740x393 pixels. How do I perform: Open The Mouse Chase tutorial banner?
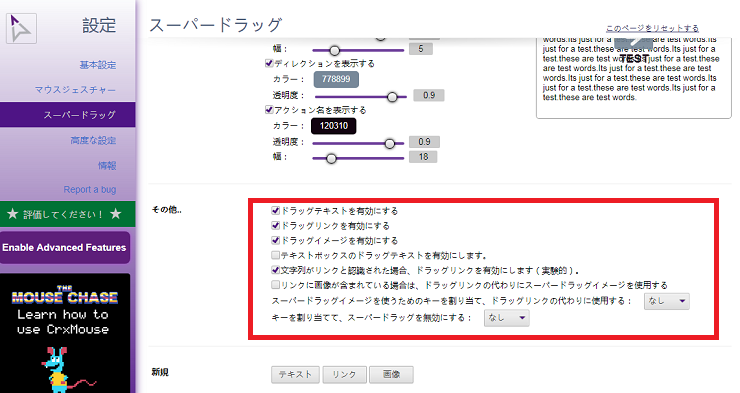(x=65, y=333)
